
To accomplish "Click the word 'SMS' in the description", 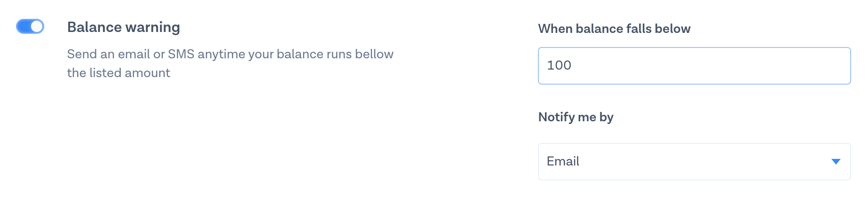I will coord(181,54).
